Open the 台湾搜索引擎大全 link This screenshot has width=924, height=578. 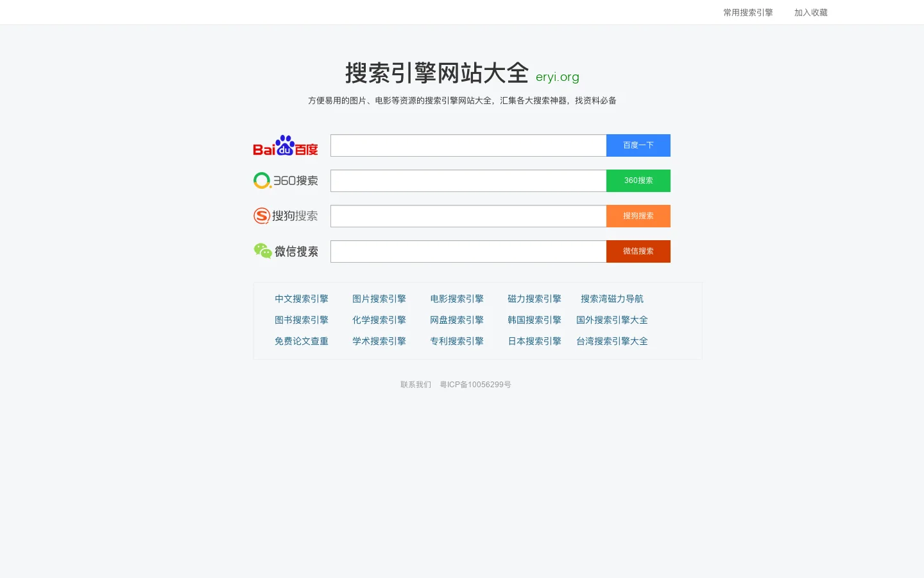pos(612,341)
